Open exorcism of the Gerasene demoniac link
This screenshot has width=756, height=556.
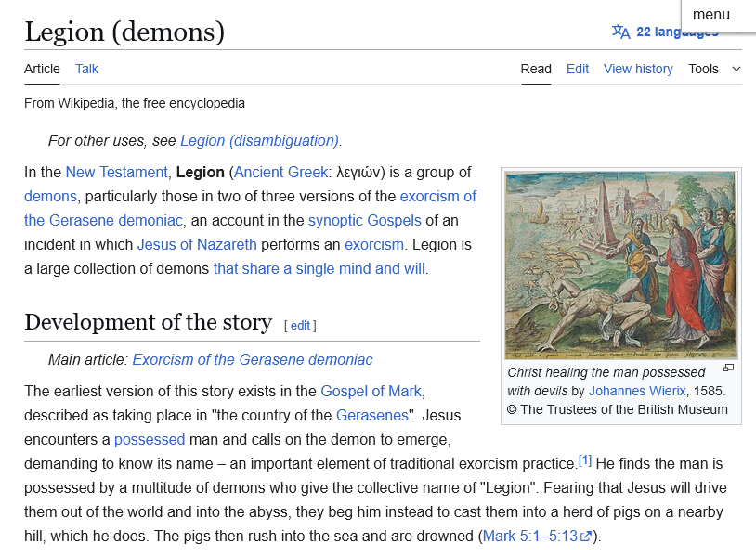pyautogui.click(x=437, y=196)
